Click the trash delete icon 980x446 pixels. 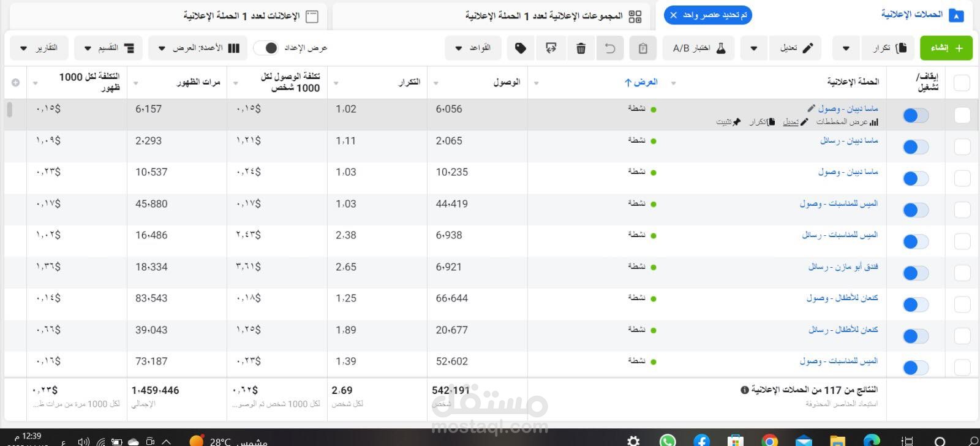coord(581,48)
